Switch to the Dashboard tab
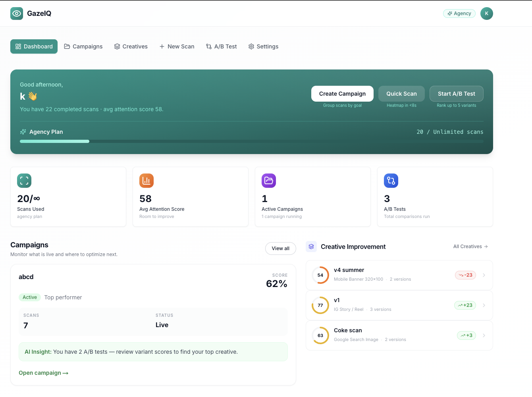This screenshot has width=532, height=397. tap(34, 46)
